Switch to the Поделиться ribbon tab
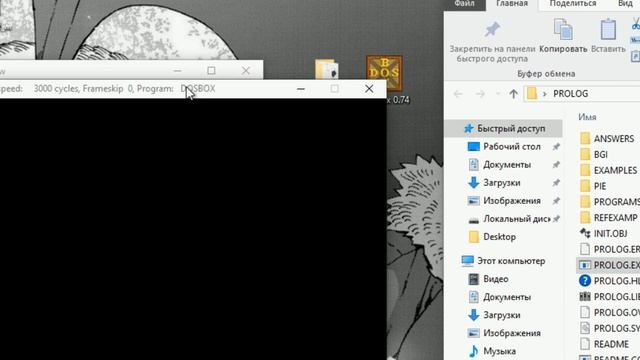640x360 pixels. (573, 4)
